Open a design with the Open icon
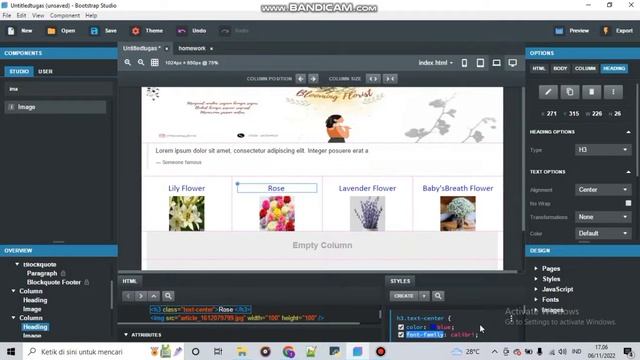This screenshot has width=640, height=360. pos(51,31)
